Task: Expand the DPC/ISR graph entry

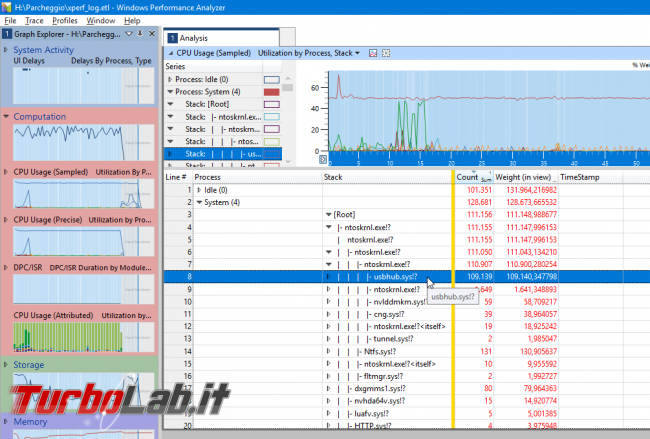Action: tap(6, 268)
